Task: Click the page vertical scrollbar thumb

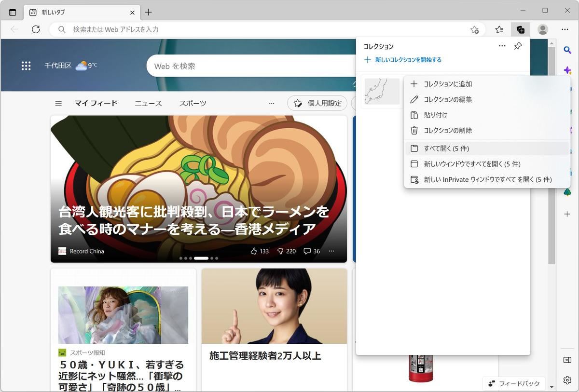Action: click(551, 154)
